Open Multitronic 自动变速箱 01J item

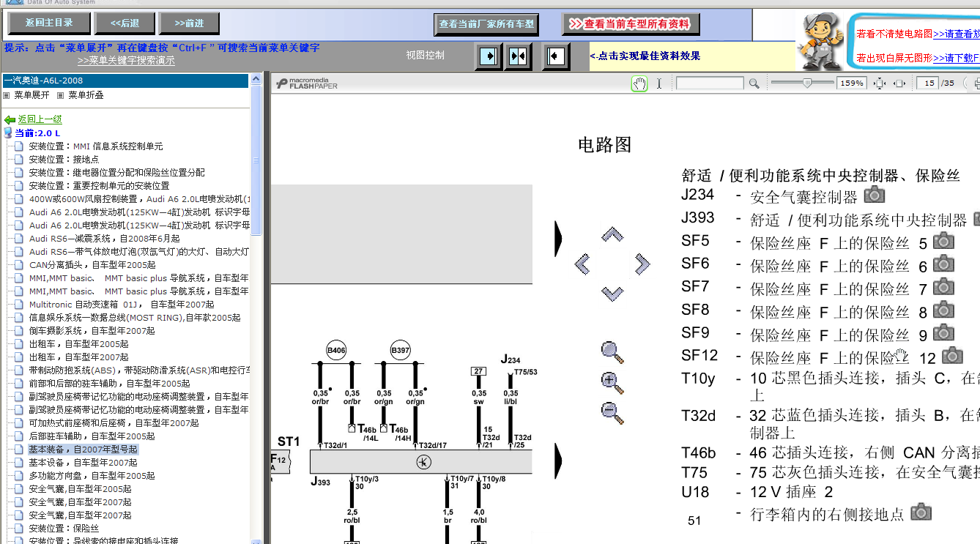pos(122,305)
